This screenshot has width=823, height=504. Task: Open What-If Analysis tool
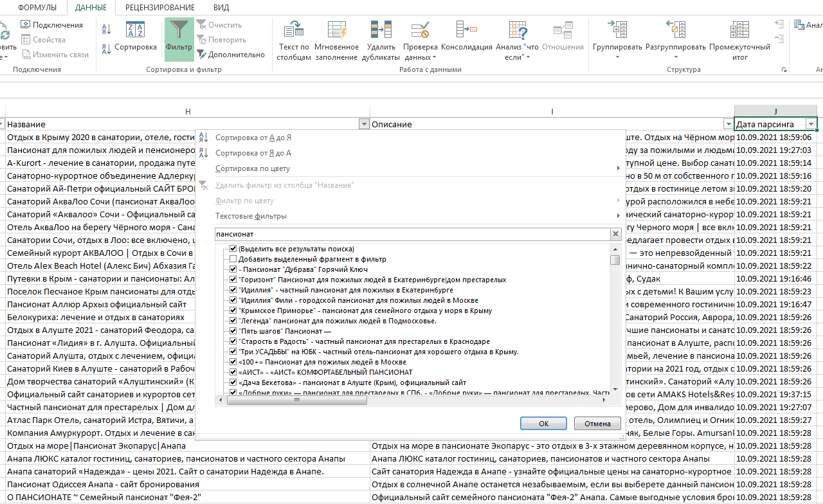pyautogui.click(x=518, y=40)
